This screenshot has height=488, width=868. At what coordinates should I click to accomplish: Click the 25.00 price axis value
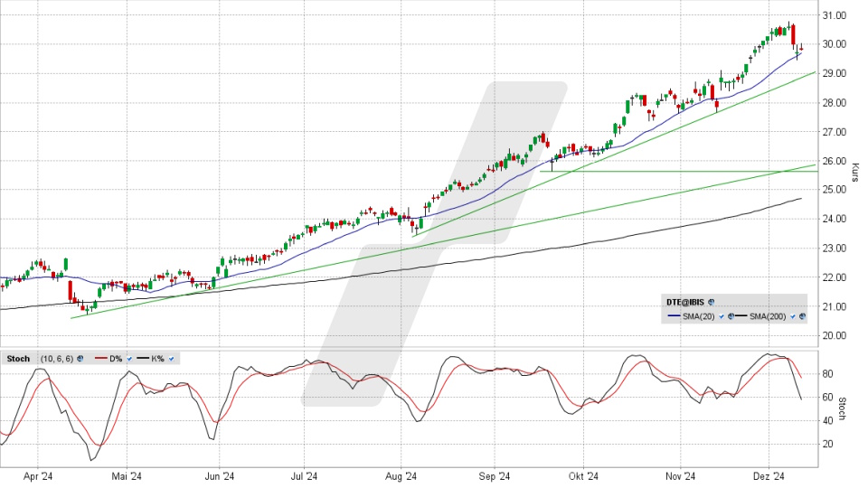coord(835,190)
